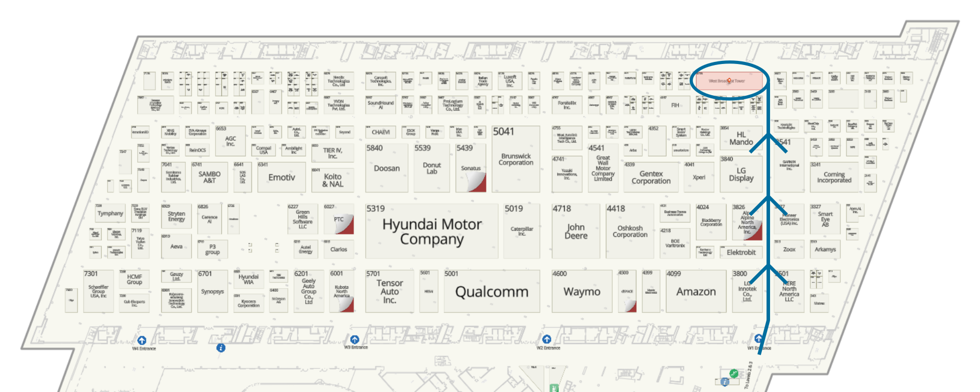Select the AGC Inc. booth
Image resolution: width=980 pixels, height=392 pixels.
click(x=230, y=141)
